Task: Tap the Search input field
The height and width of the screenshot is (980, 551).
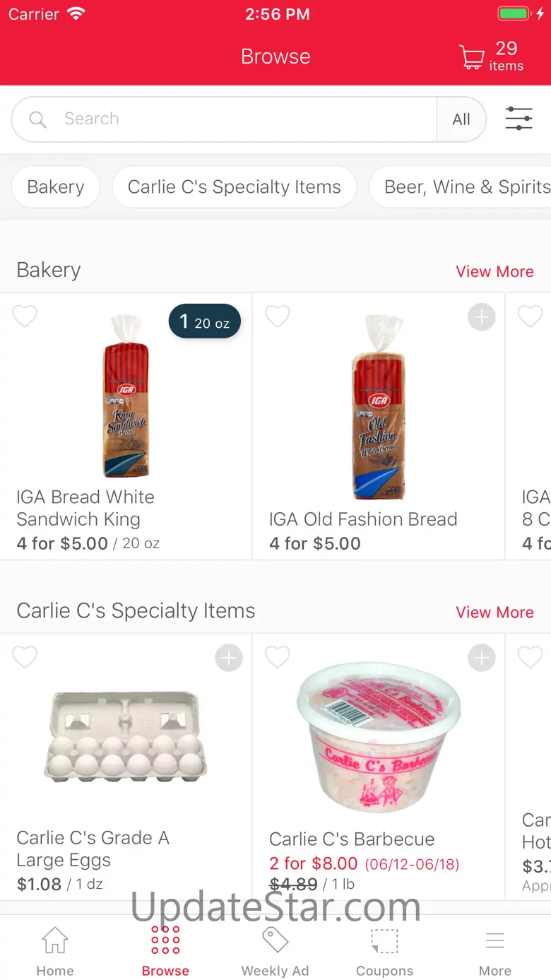Action: (240, 119)
